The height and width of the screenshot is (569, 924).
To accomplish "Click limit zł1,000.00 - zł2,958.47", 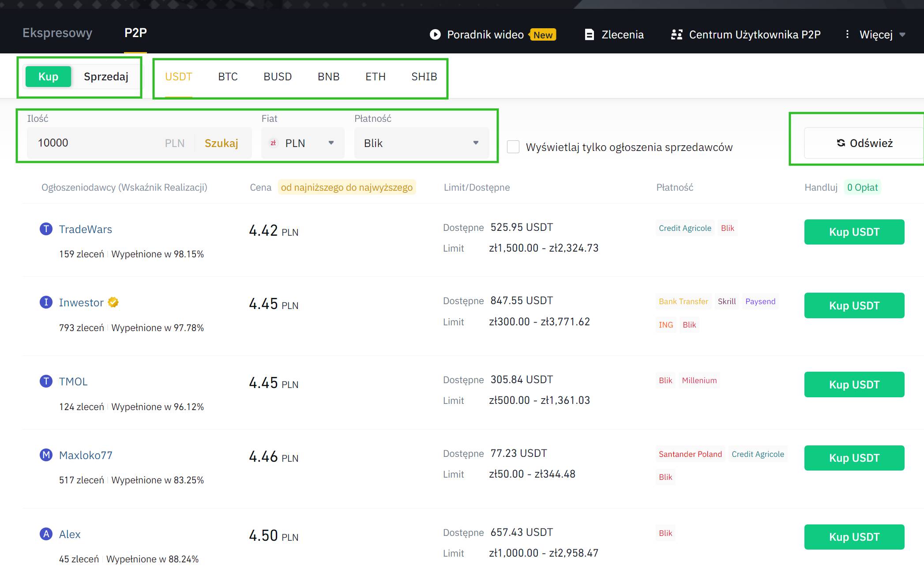I will (x=544, y=553).
